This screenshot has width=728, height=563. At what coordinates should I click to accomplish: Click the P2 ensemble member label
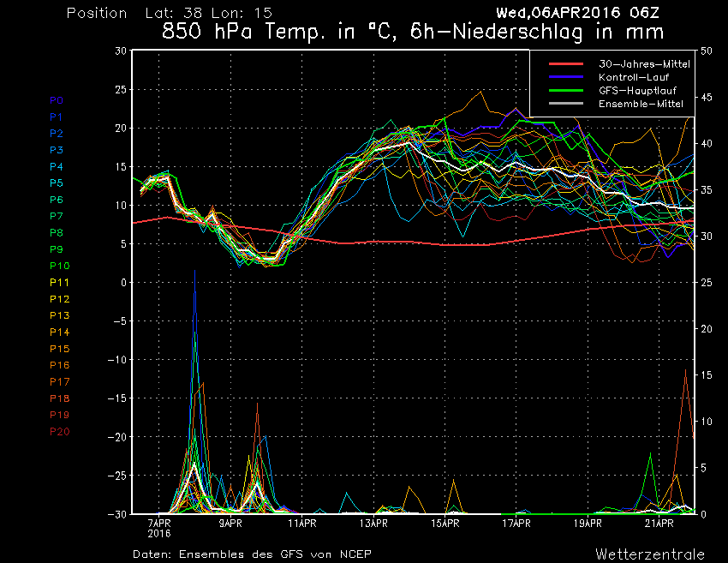(57, 134)
